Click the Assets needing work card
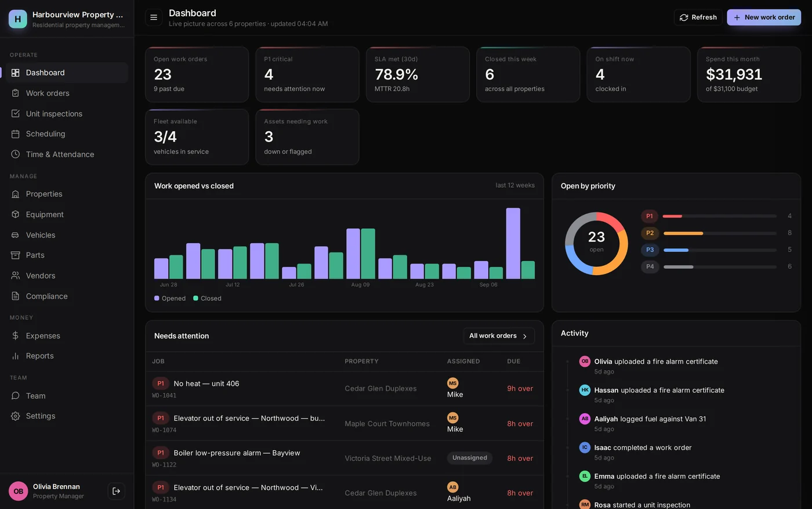 (x=307, y=137)
